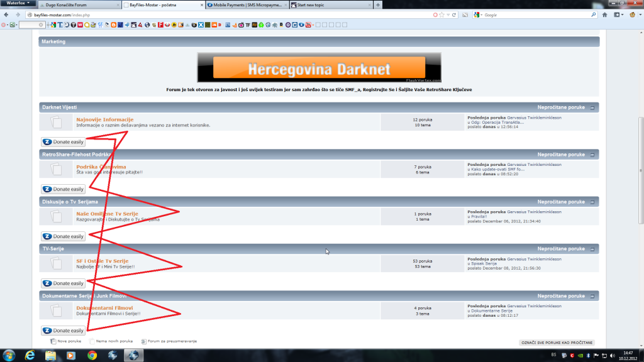Click the white SoundCloud-style W bookmark icon

tap(80, 25)
